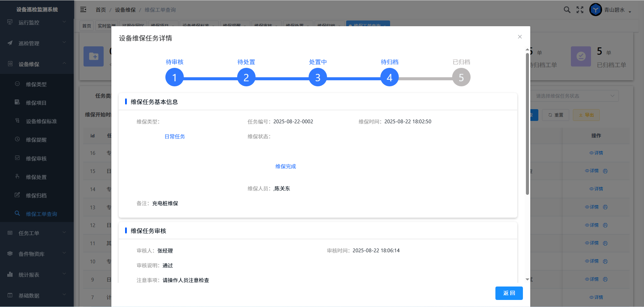The height and width of the screenshot is (307, 644).
Task: Open 详情 link for row 16
Action: tap(596, 153)
